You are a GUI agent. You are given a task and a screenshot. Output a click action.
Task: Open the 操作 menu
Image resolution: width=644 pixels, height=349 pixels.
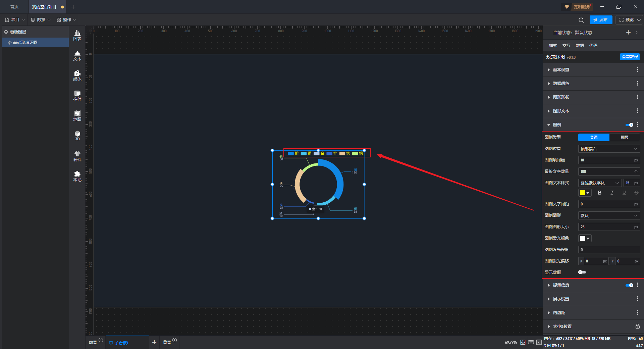click(x=66, y=20)
